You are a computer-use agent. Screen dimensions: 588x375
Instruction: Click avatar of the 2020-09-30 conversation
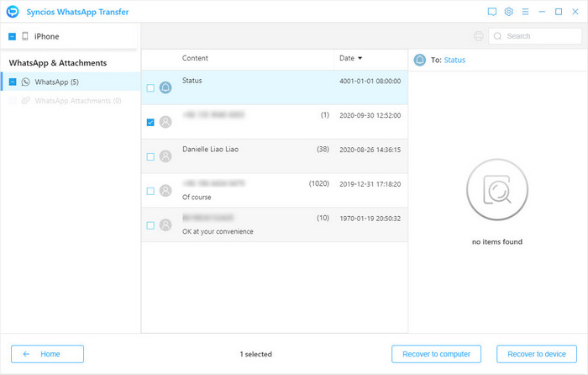pyautogui.click(x=165, y=122)
